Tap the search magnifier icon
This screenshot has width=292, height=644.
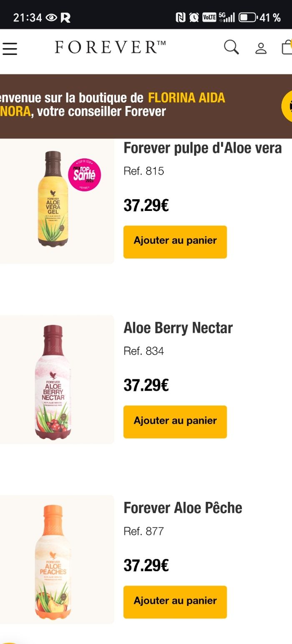pos(231,47)
